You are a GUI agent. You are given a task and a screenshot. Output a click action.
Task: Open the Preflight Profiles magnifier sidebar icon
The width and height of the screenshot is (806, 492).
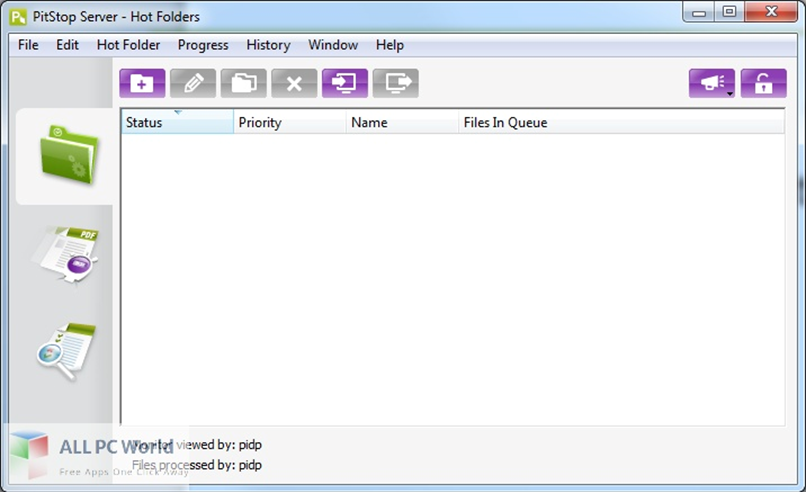pyautogui.click(x=67, y=351)
